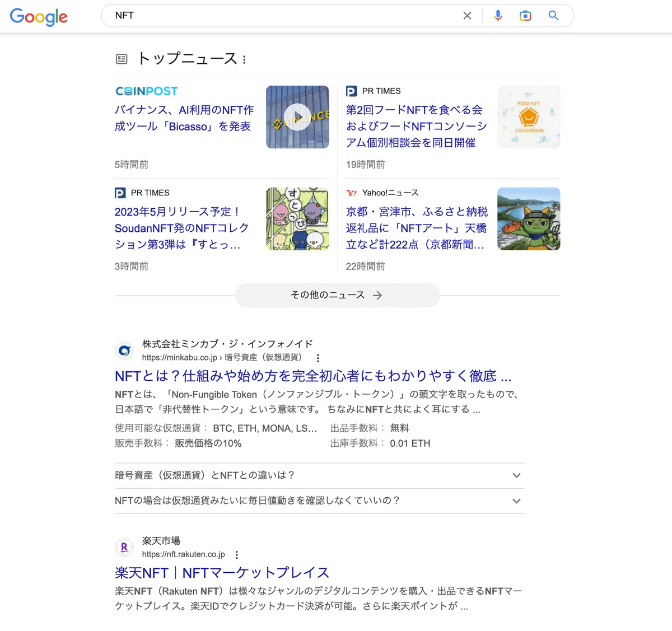Screen dimensions: 672x631
Task: Clear the search box with the X icon
Action: pyautogui.click(x=467, y=16)
